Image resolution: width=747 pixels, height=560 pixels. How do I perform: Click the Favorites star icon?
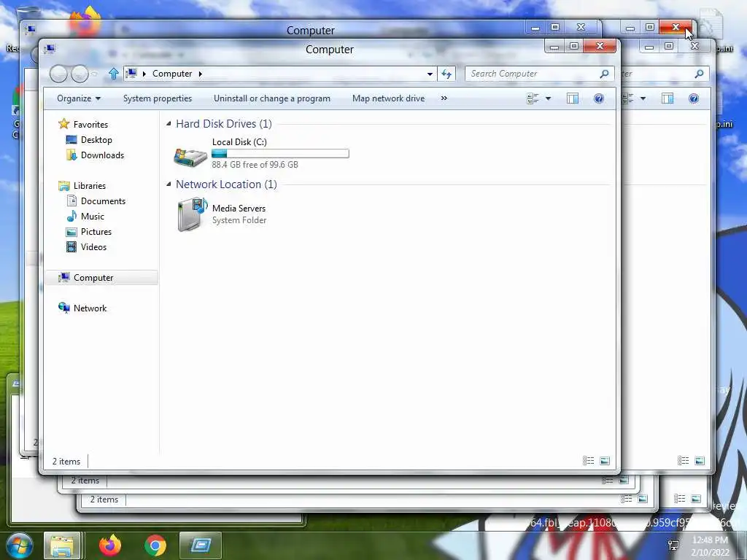[64, 124]
